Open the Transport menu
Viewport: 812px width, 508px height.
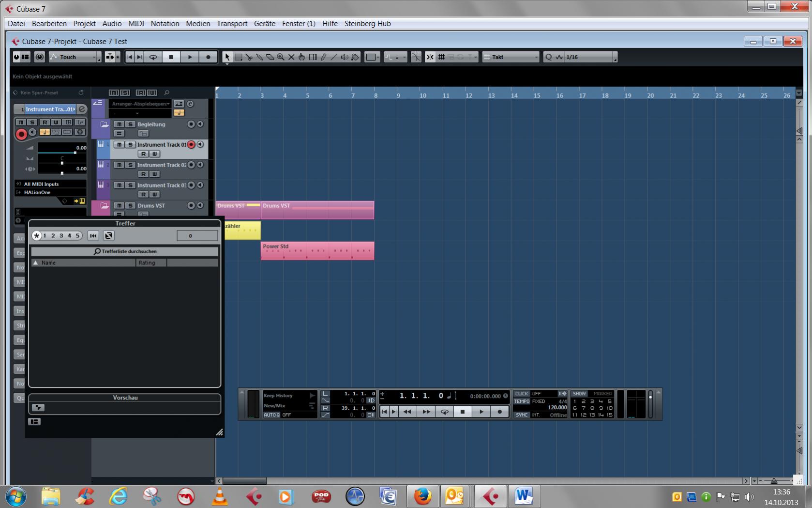pyautogui.click(x=232, y=23)
